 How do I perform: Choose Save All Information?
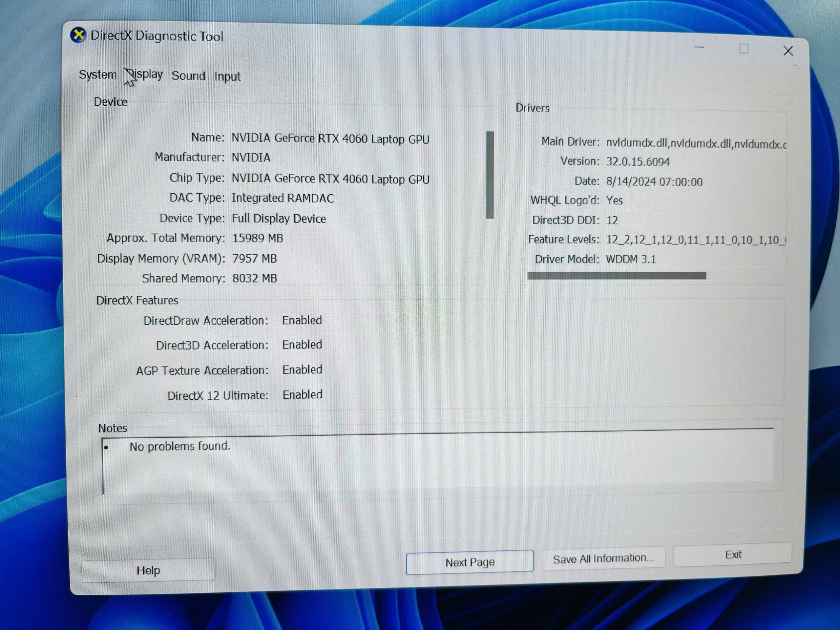[x=603, y=558]
